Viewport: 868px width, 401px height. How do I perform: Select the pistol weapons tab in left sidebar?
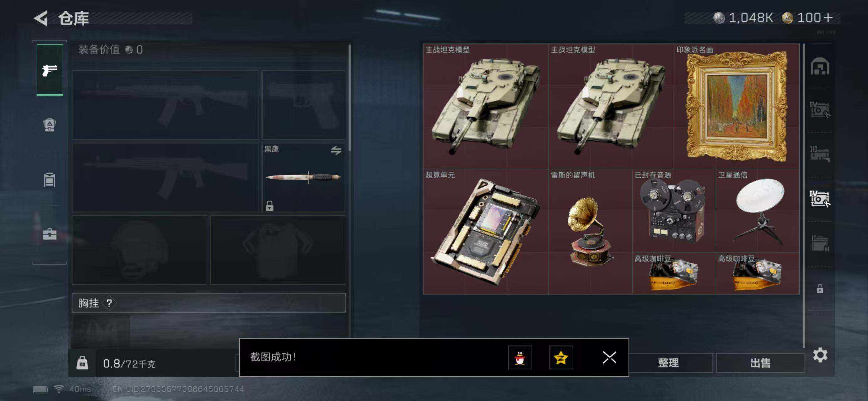50,70
